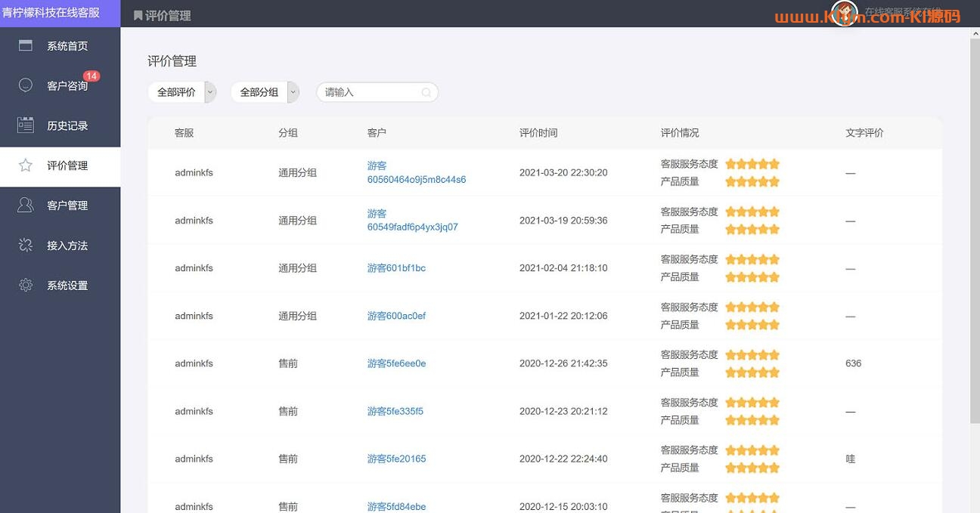Open the 客户咨询 menu item
Viewport: 980px width, 513px height.
pos(60,86)
